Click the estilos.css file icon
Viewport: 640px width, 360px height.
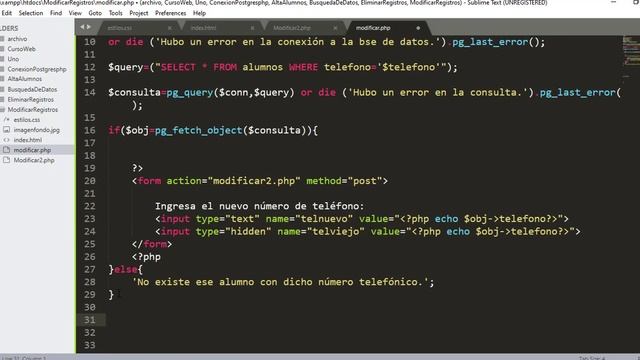click(x=6, y=120)
